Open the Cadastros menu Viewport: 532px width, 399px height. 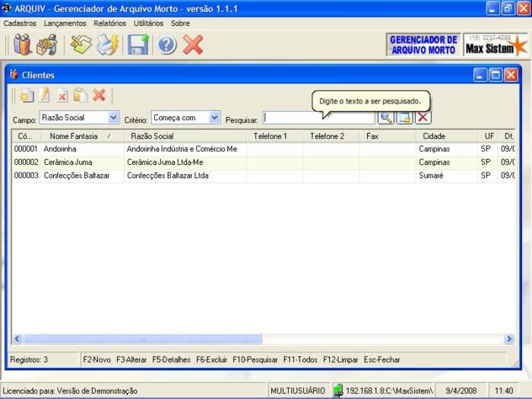point(20,24)
